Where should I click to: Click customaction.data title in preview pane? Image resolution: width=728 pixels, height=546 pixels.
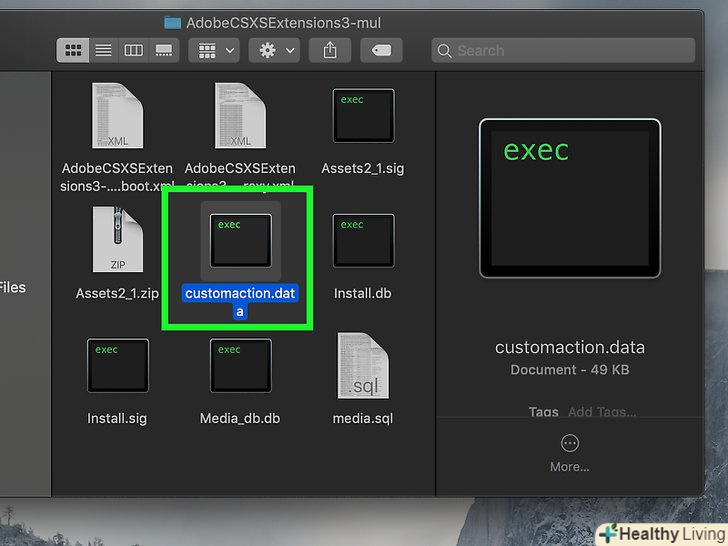pyautogui.click(x=570, y=347)
